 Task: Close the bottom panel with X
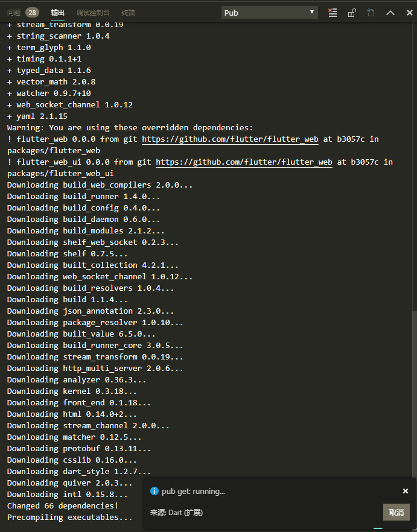(x=410, y=13)
